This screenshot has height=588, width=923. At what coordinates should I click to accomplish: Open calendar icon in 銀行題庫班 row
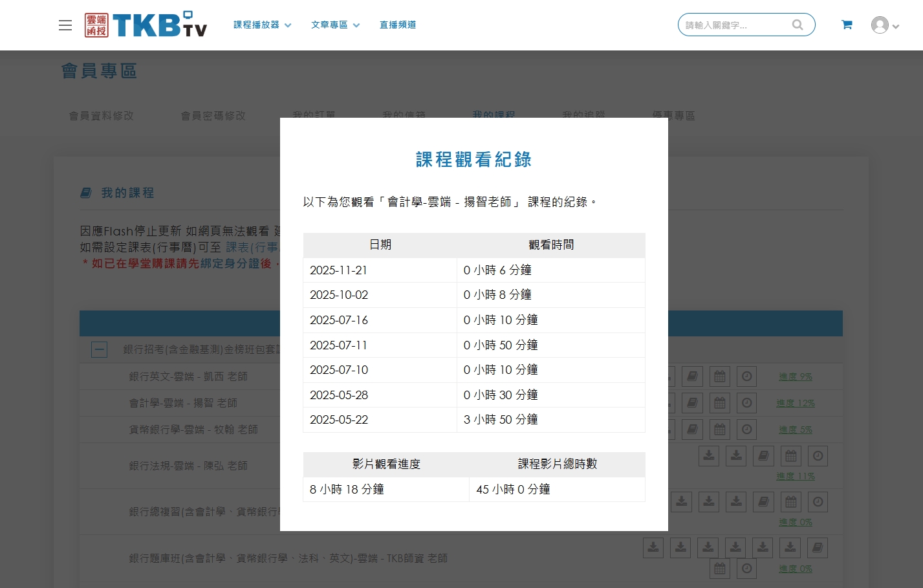pyautogui.click(x=720, y=569)
